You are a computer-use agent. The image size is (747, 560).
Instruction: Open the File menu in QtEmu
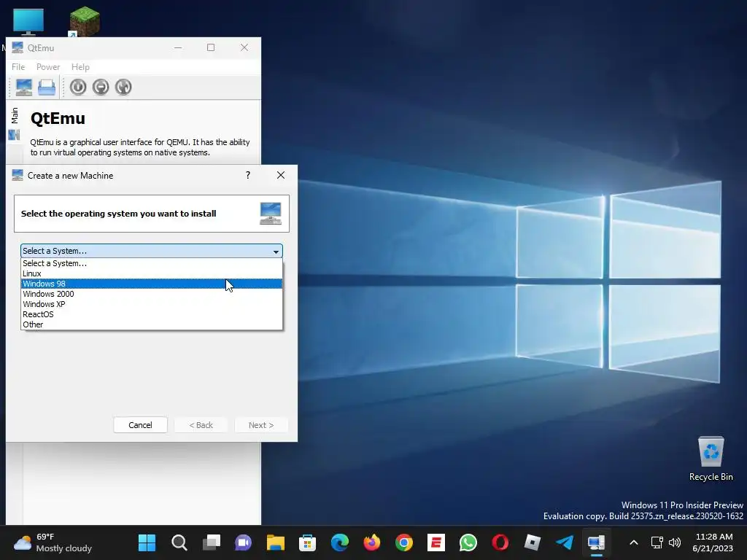click(18, 67)
